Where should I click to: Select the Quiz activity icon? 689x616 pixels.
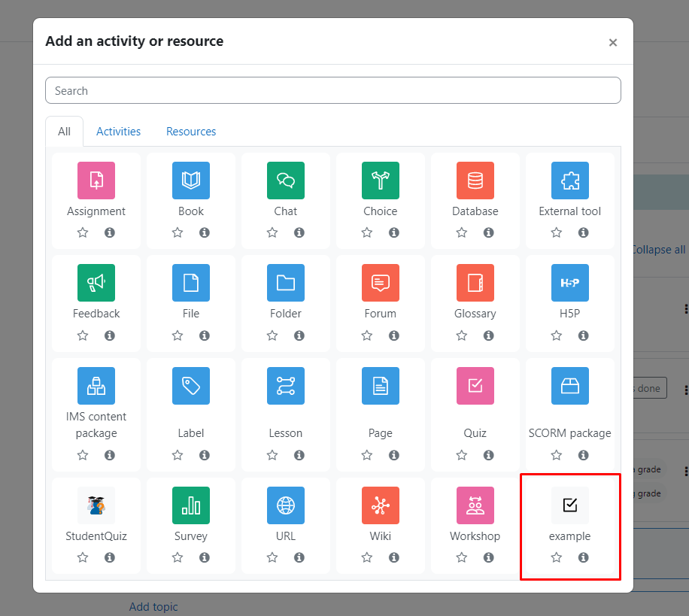[475, 386]
